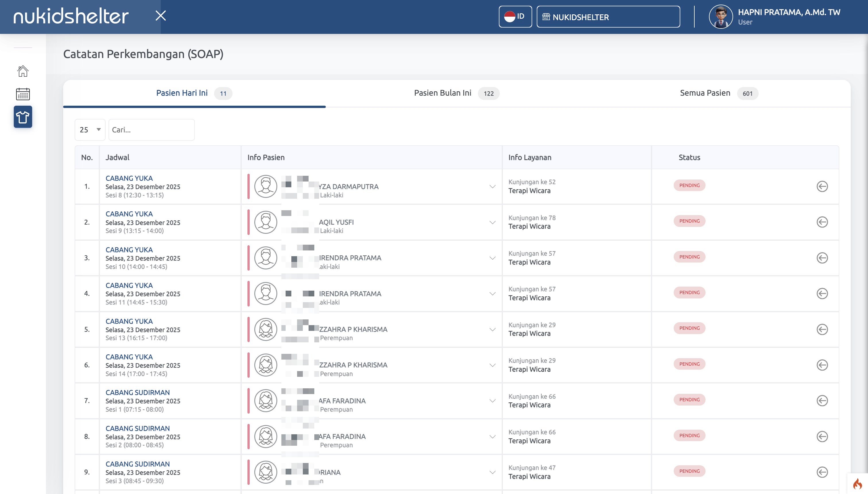Open the 25 rows-per-page dropdown

pyautogui.click(x=90, y=130)
